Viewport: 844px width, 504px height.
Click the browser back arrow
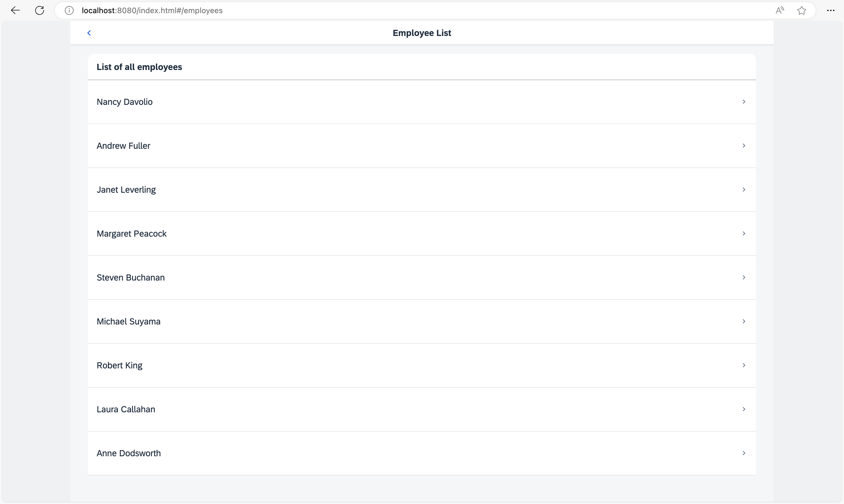coord(15,10)
